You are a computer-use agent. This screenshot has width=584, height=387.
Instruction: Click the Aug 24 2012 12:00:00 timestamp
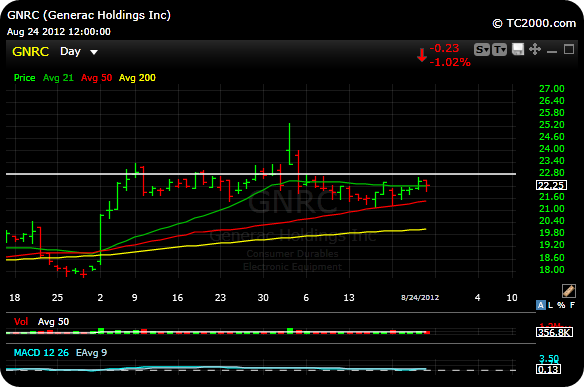pyautogui.click(x=58, y=32)
